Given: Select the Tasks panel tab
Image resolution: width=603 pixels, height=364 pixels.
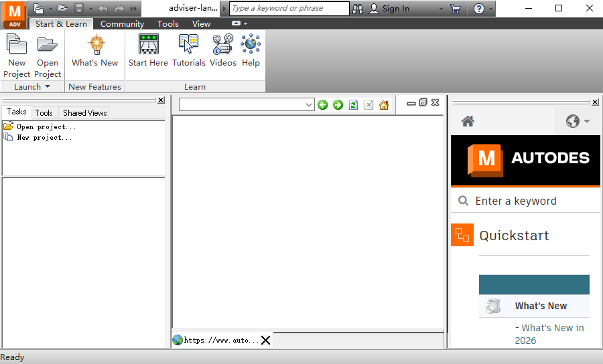Looking at the screenshot, I should [x=17, y=112].
